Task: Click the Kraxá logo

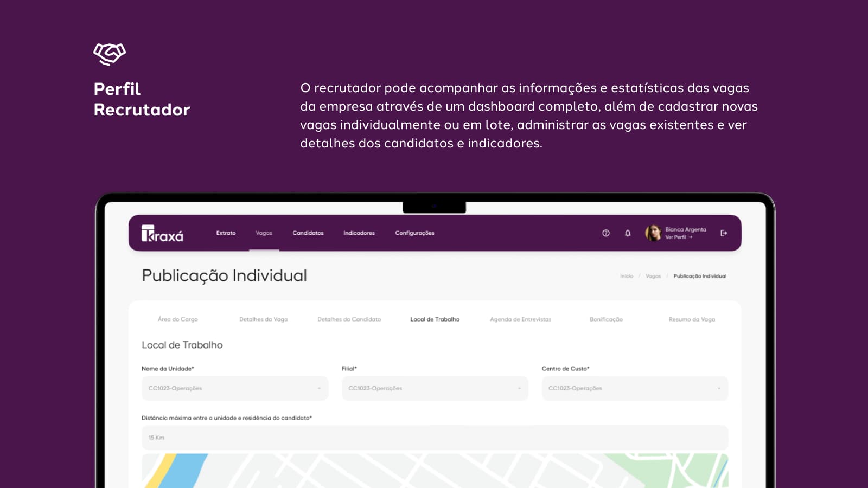Action: [162, 233]
